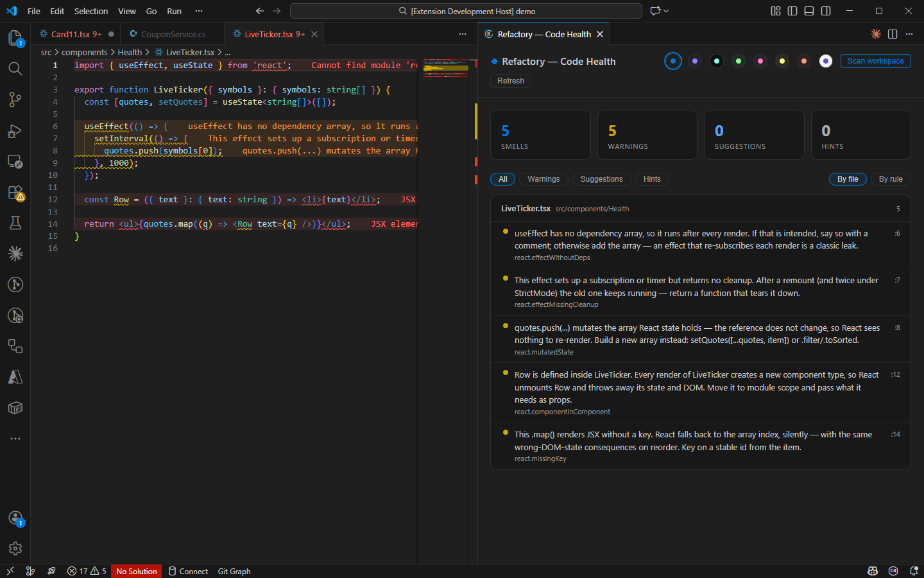Click Connect in the status bar
924x578 pixels.
click(x=188, y=571)
